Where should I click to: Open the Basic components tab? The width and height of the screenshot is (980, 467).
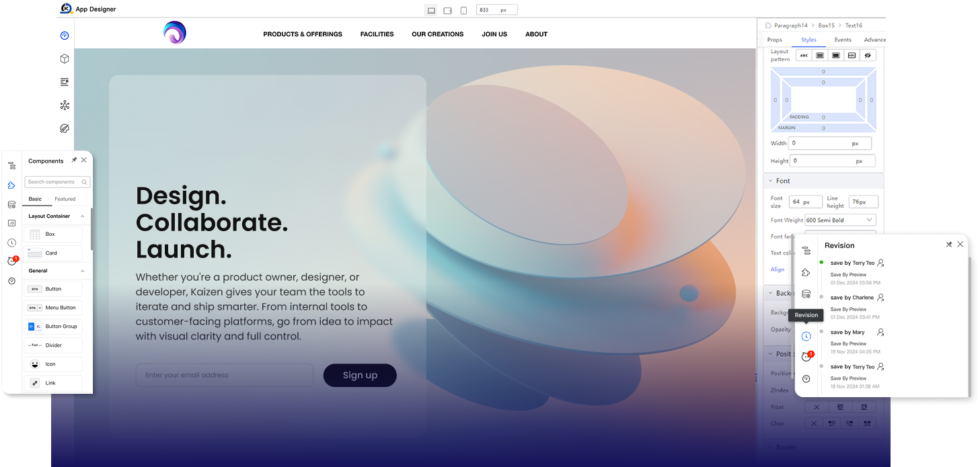click(x=35, y=199)
